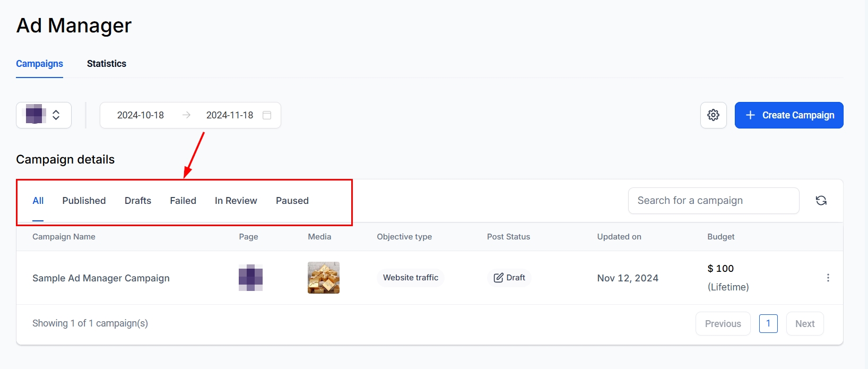The width and height of the screenshot is (868, 369).
Task: Show Paused campaigns
Action: (x=292, y=201)
